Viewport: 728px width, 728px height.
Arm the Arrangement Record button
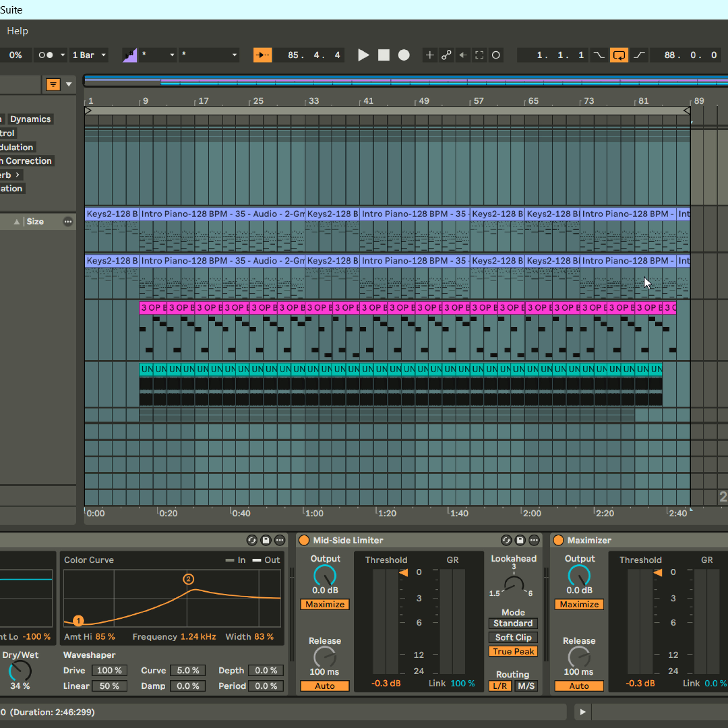tap(404, 55)
